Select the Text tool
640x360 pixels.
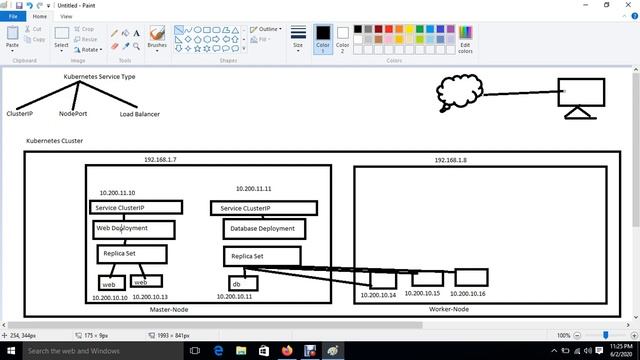coord(136,33)
